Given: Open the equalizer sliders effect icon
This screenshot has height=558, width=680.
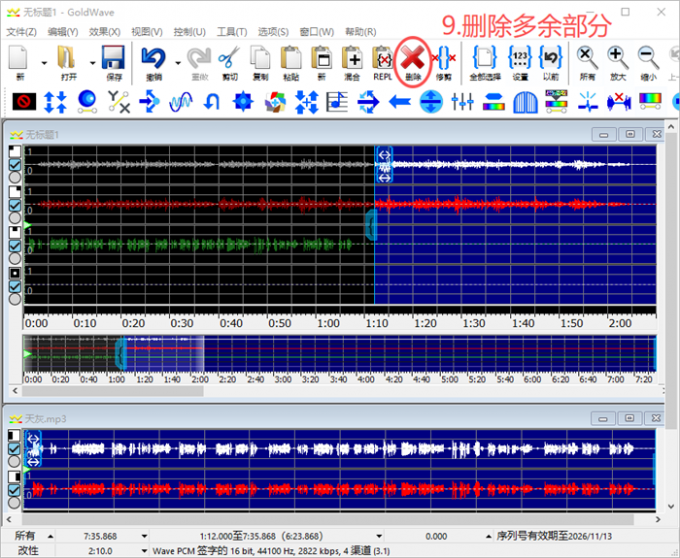Looking at the screenshot, I should tap(462, 102).
